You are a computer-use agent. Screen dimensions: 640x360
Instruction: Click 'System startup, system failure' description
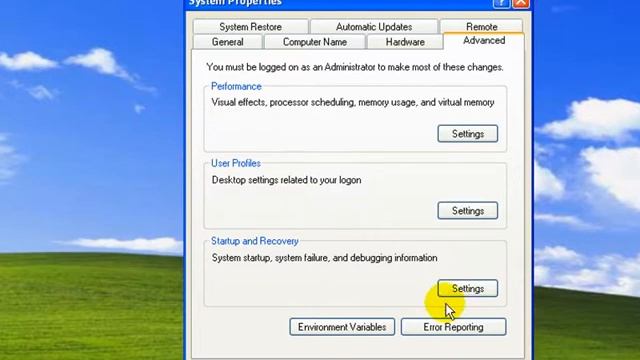324,258
